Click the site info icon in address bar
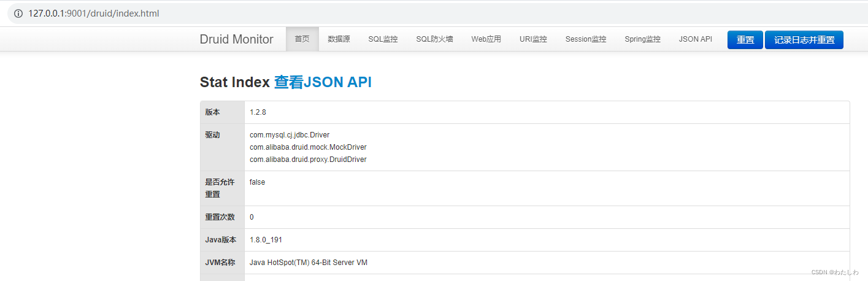 coord(18,13)
